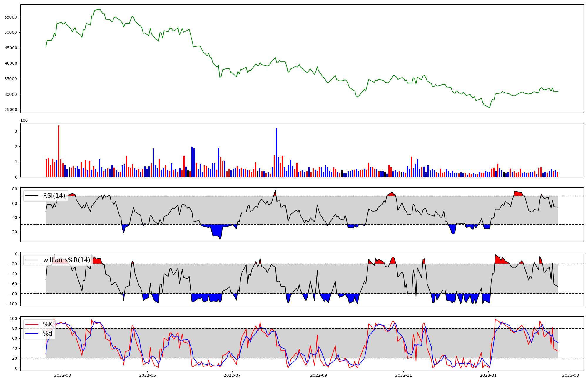Click the blue %d line swatch in legend
This screenshot has width=588, height=382.
tap(32, 334)
